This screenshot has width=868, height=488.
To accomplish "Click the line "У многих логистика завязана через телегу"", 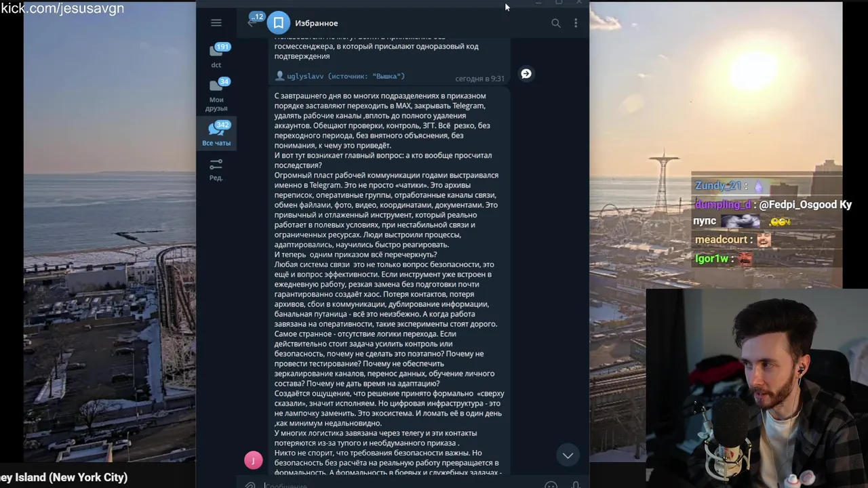I will [x=376, y=433].
